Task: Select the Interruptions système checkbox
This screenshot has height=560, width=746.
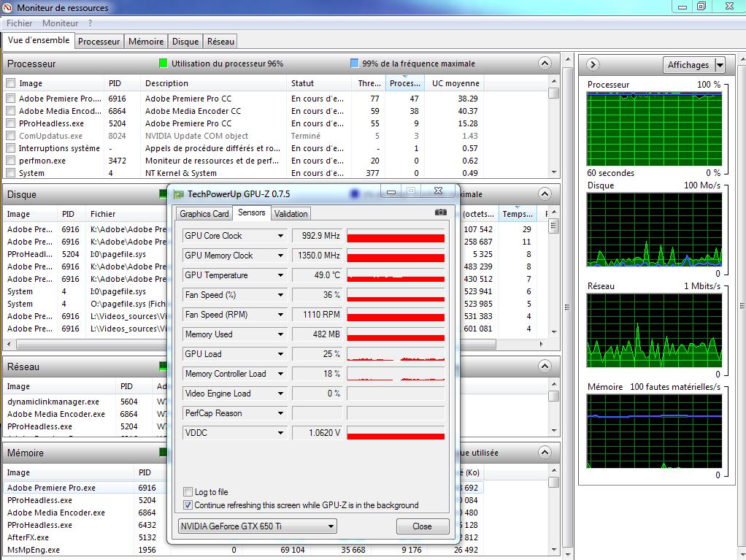Action: (10, 148)
